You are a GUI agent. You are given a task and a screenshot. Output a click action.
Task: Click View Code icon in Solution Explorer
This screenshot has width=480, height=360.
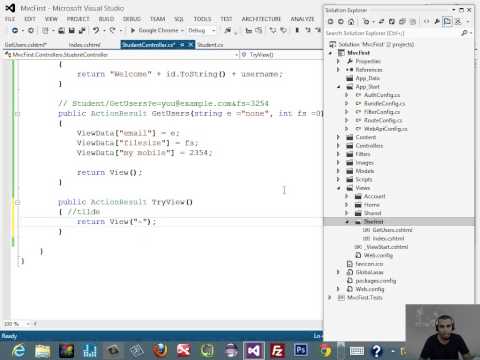426,22
